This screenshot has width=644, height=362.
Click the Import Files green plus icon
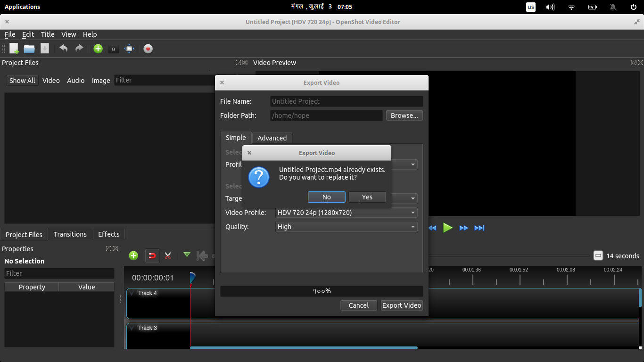pos(98,49)
